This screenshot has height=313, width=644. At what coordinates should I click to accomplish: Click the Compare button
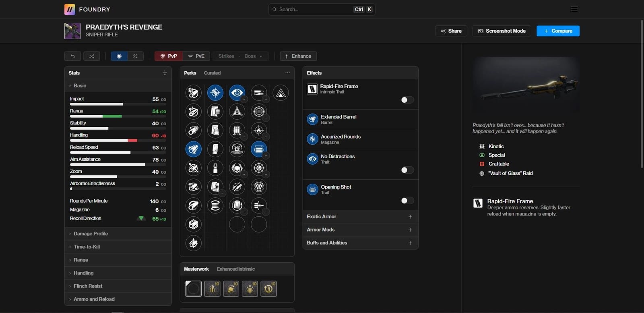558,31
